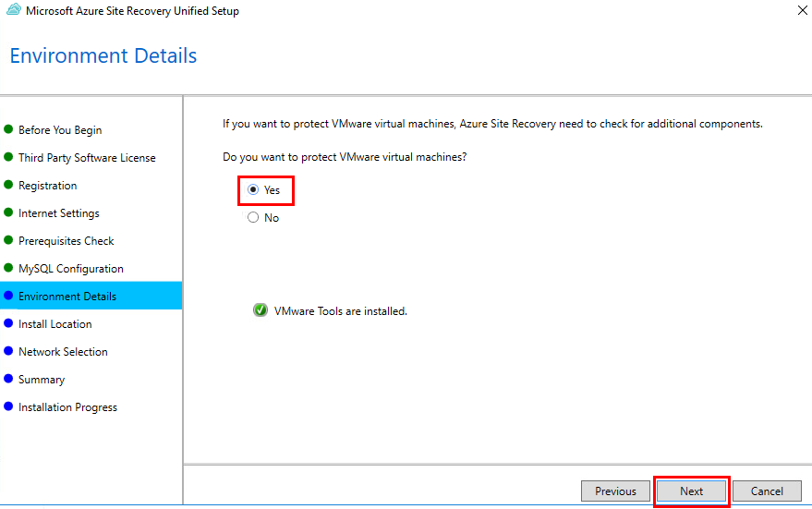Cancel the Unified Setup wizard
This screenshot has width=812, height=509.
767,491
